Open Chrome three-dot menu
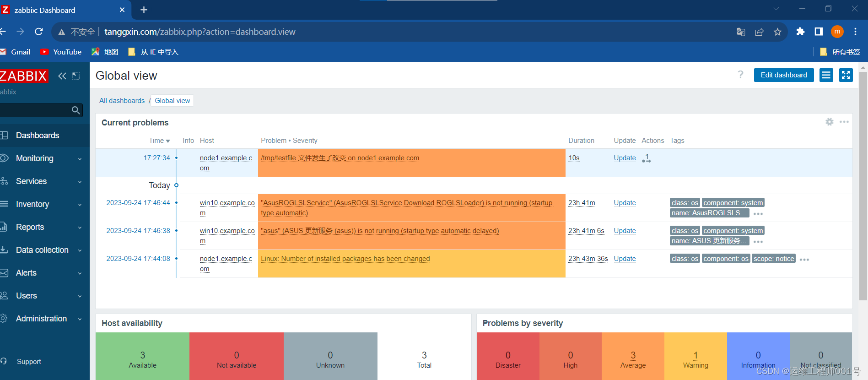The image size is (868, 380). pos(855,32)
